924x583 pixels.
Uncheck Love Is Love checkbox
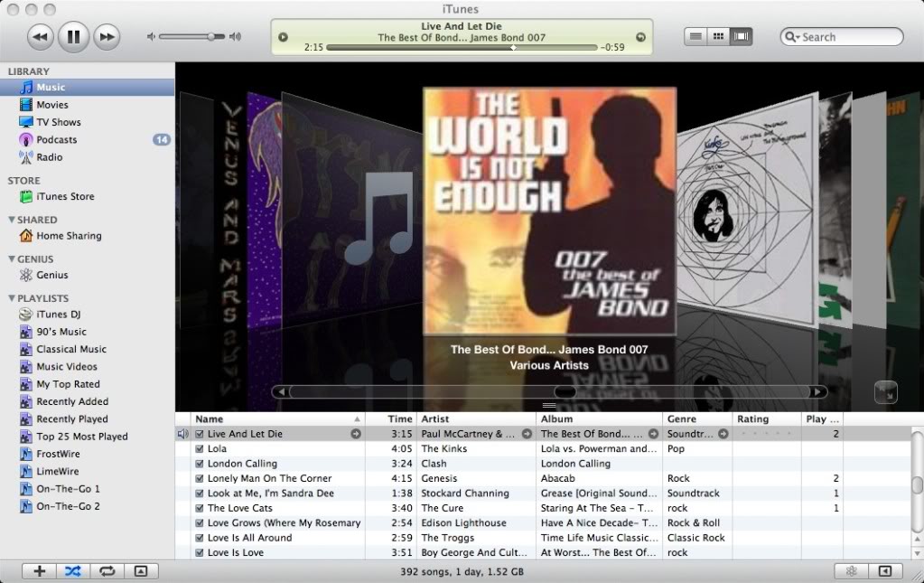pos(200,553)
